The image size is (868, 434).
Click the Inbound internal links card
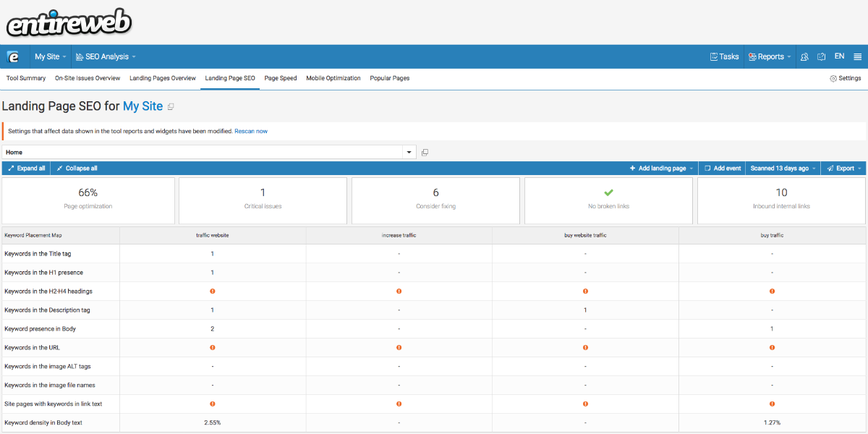tap(781, 200)
